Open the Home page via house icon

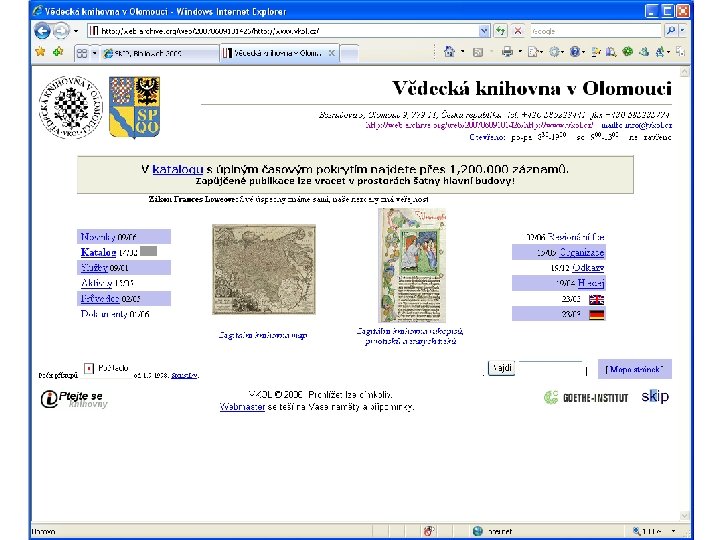[449, 52]
